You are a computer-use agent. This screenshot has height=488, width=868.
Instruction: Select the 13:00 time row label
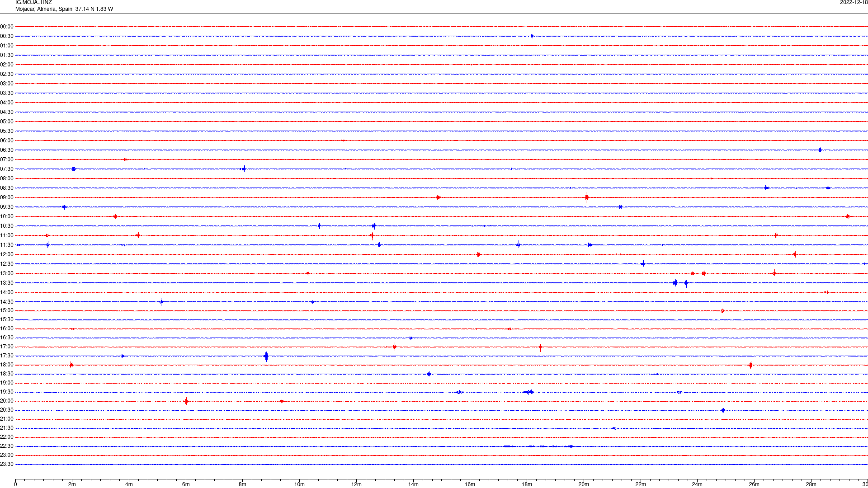coord(7,273)
